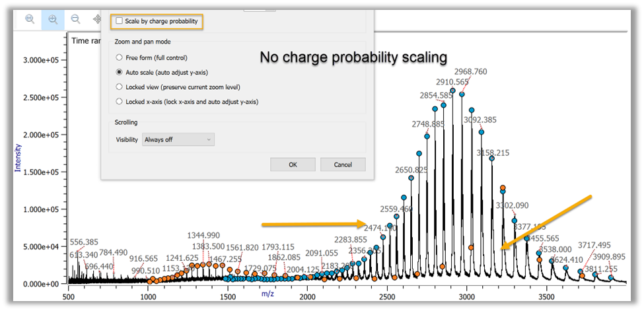644x311 pixels.
Task: Select the pan arrows tool icon
Action: tap(97, 20)
